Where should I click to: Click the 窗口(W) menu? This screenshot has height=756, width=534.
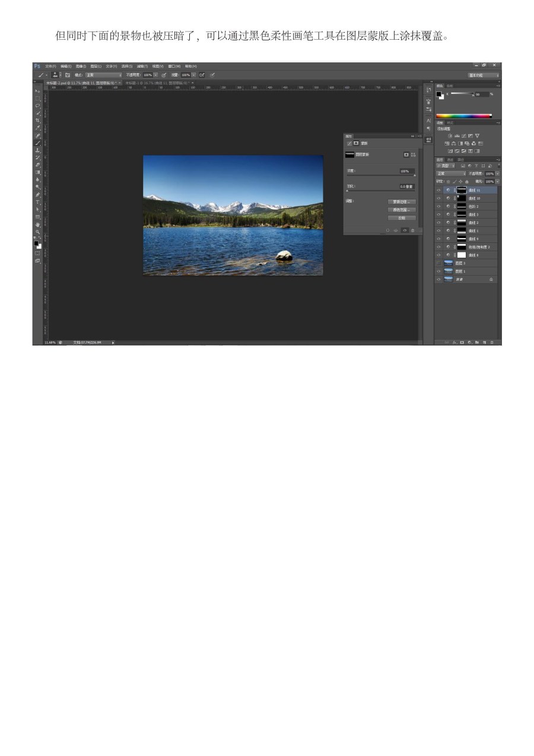click(174, 67)
